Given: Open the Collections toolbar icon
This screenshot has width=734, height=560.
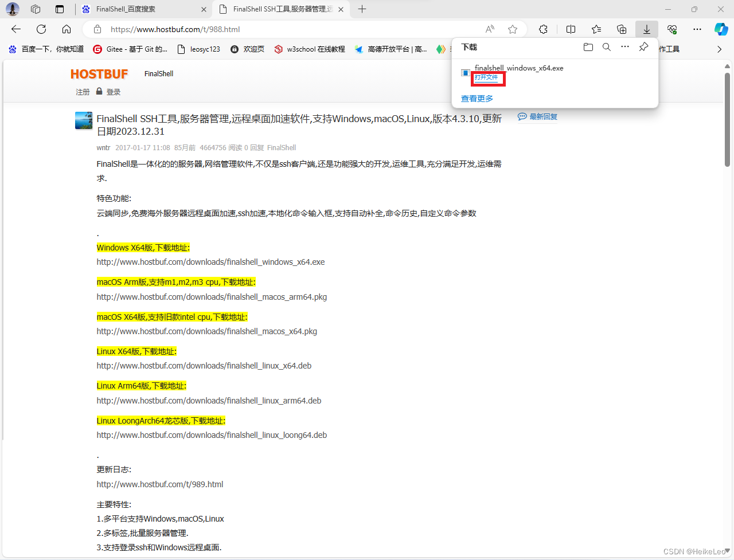Looking at the screenshot, I should click(x=622, y=29).
